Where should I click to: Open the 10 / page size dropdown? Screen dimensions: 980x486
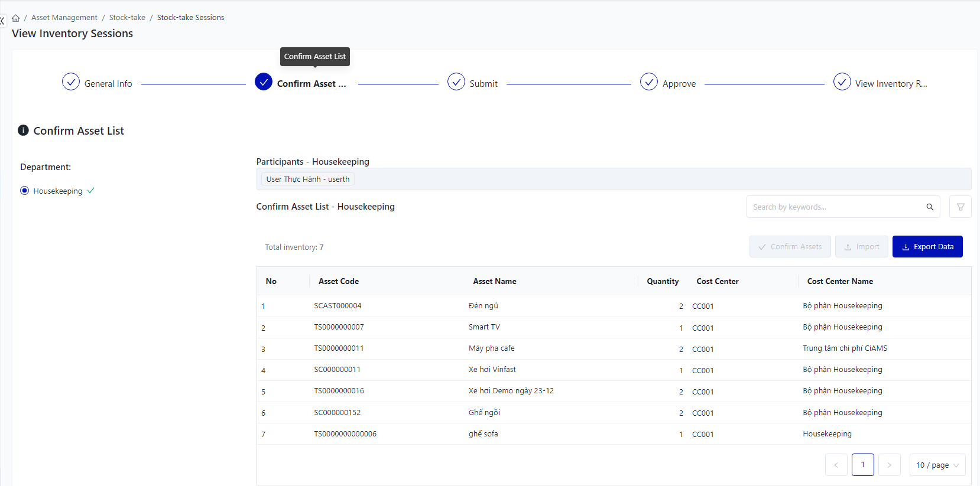(x=937, y=465)
